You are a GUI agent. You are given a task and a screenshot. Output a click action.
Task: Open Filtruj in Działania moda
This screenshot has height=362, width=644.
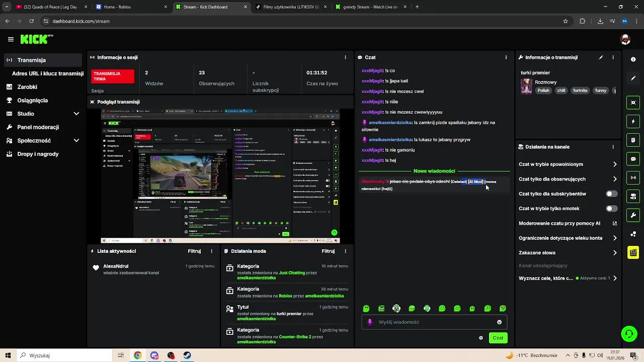328,251
